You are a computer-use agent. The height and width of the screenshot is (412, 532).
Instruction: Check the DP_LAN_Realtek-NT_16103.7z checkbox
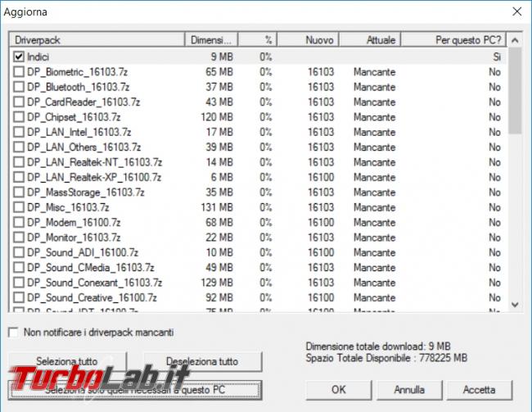(x=19, y=162)
